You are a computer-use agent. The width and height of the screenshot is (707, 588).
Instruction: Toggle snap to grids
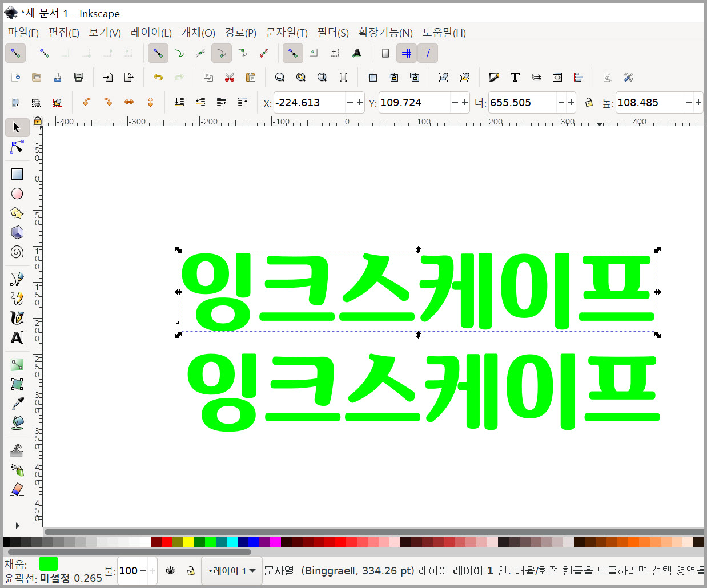click(x=407, y=53)
